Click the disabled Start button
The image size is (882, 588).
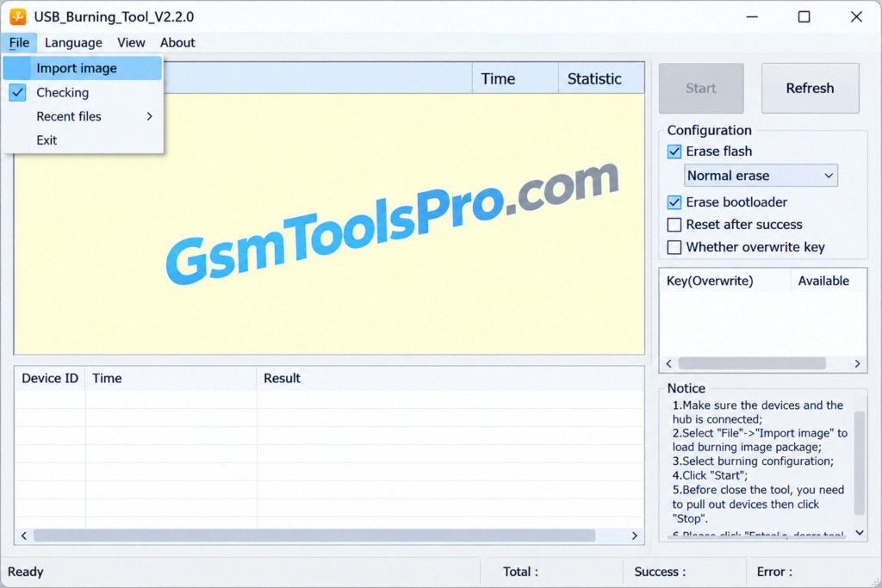(x=701, y=89)
